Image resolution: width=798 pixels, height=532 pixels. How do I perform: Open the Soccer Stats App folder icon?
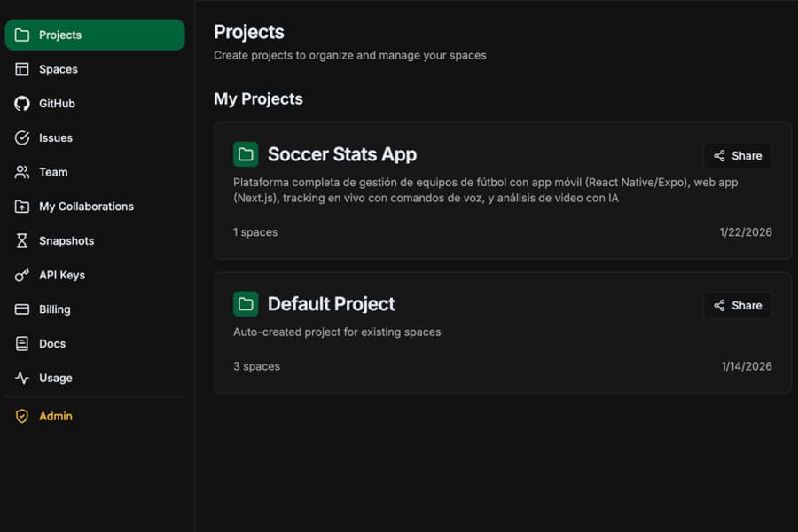pos(246,153)
